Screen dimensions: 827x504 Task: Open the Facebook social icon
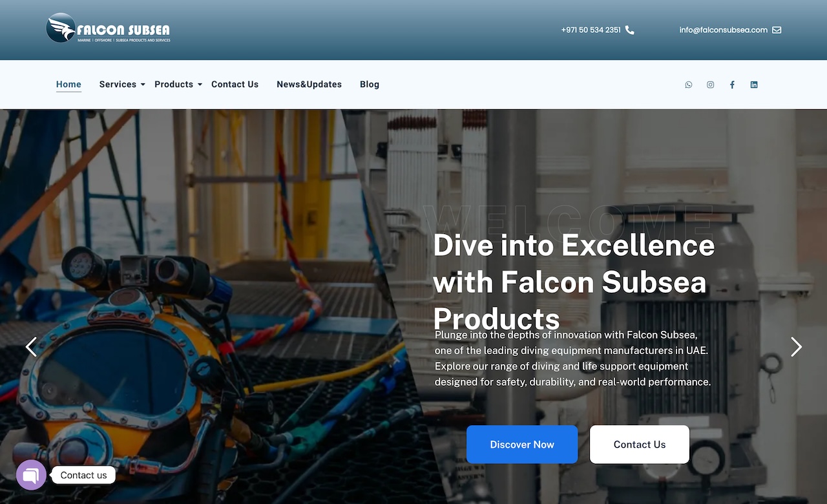(x=732, y=85)
